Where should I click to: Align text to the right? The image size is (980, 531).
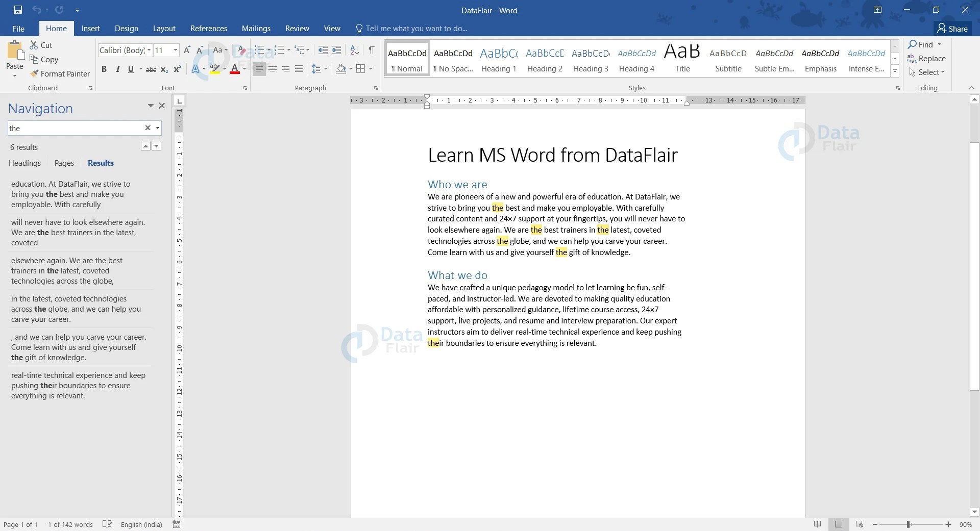(286, 69)
